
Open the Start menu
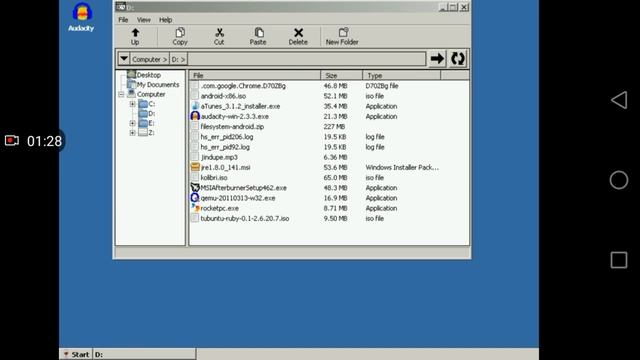76,354
